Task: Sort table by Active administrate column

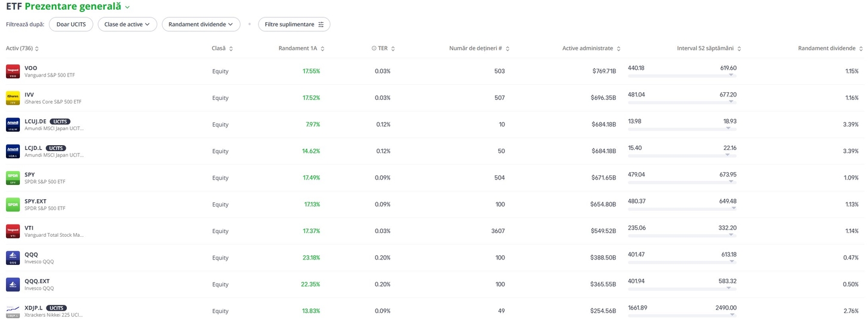Action: 591,48
